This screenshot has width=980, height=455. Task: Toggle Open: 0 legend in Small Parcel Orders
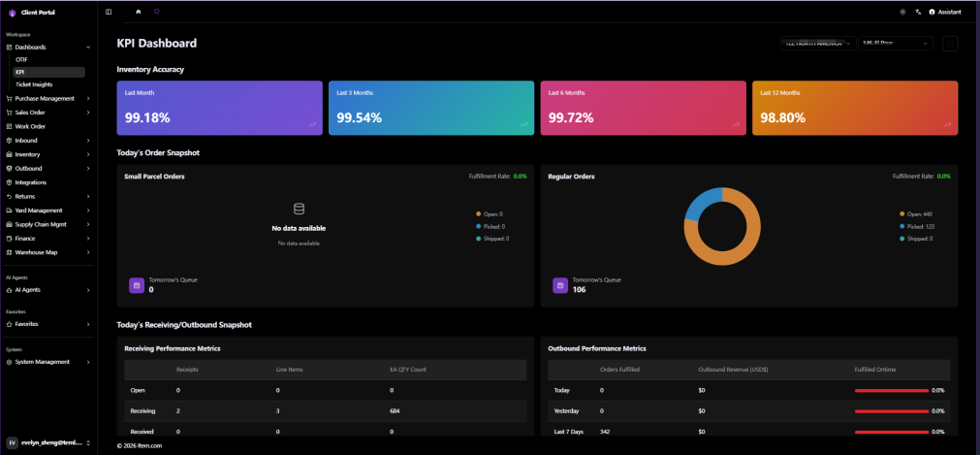pos(490,214)
